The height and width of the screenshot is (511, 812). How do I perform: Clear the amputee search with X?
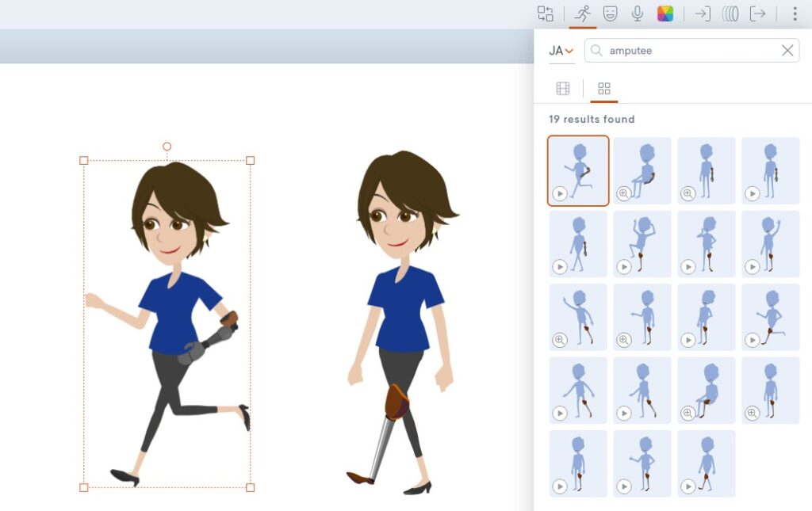[x=787, y=51]
